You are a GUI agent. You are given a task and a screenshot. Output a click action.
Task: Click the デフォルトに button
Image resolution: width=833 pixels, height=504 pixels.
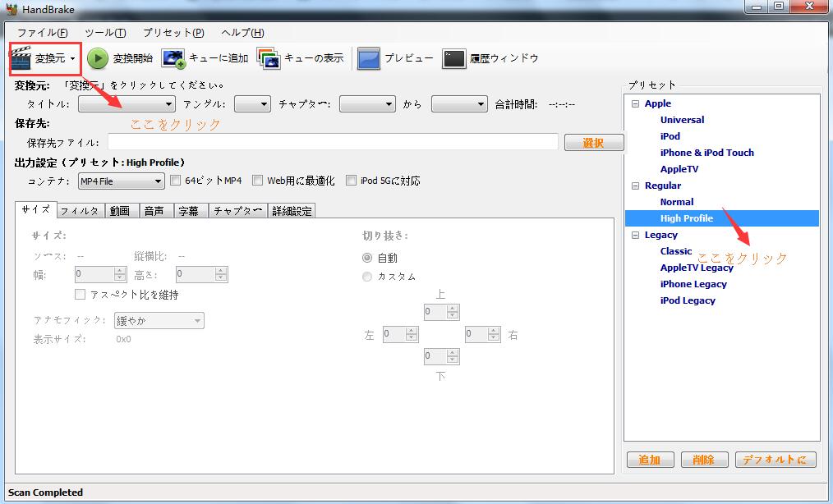click(x=775, y=460)
